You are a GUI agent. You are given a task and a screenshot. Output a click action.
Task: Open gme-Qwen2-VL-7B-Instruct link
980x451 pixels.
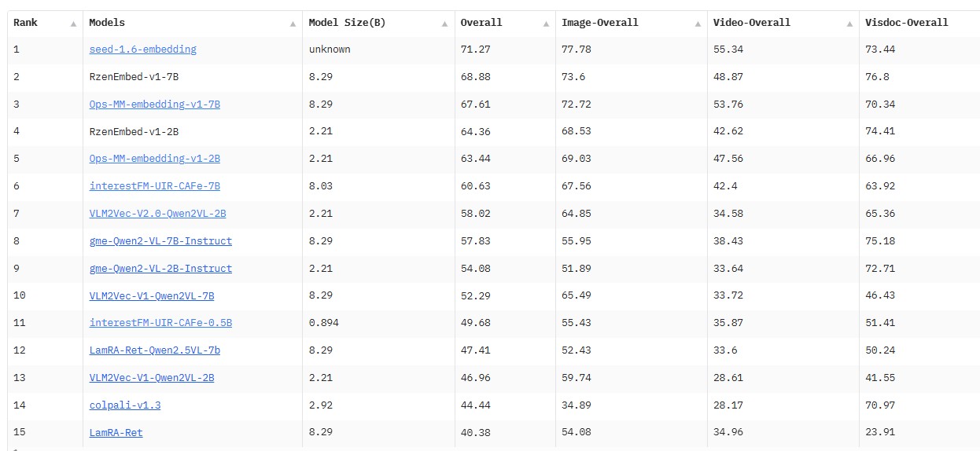[x=160, y=241]
